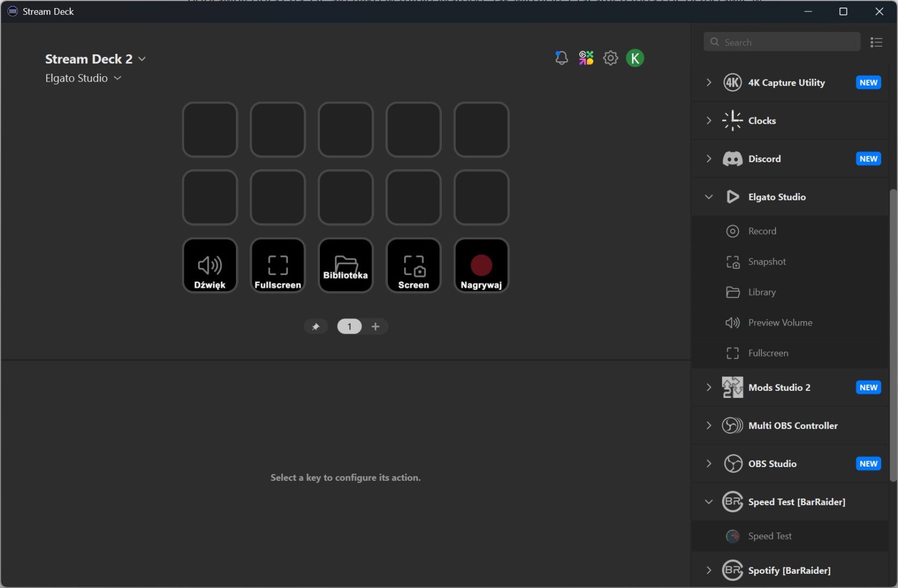Select page 1 indicator
The image size is (898, 588).
(x=349, y=327)
